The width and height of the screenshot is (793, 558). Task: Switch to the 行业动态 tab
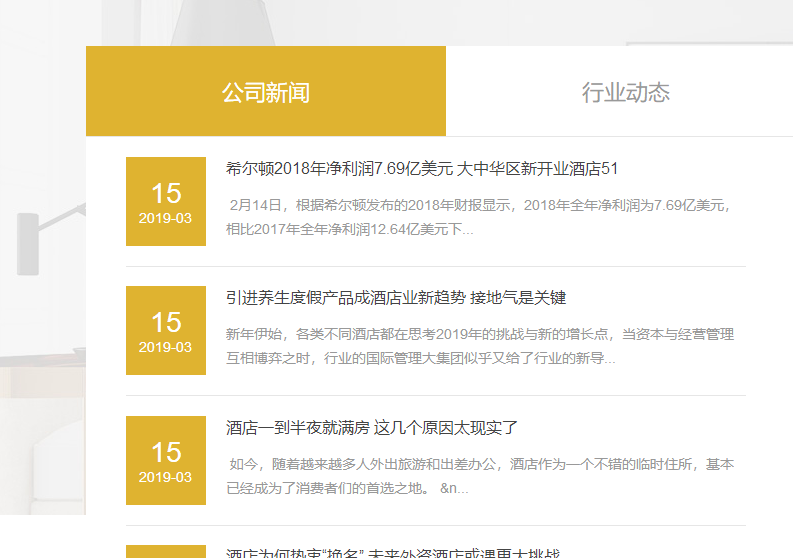point(625,91)
